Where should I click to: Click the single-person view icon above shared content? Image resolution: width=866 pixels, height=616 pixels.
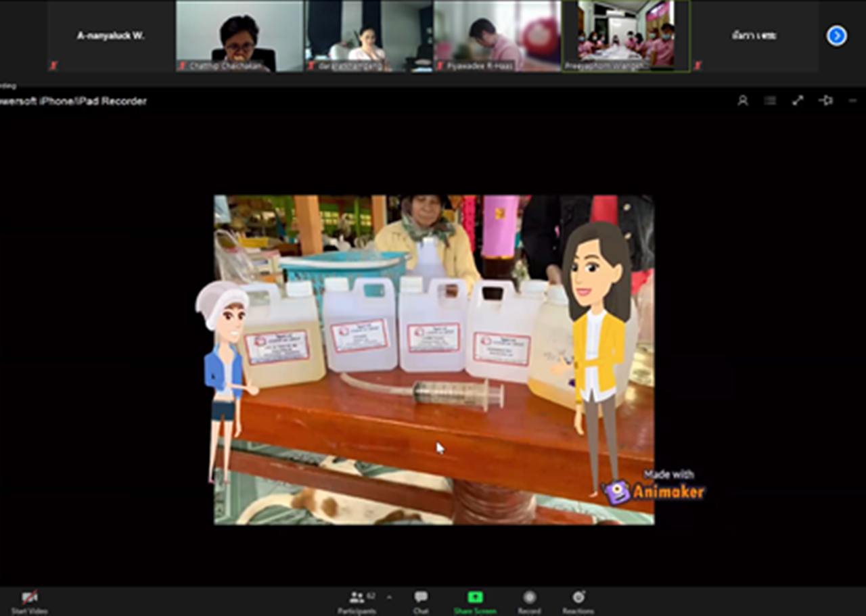click(743, 101)
